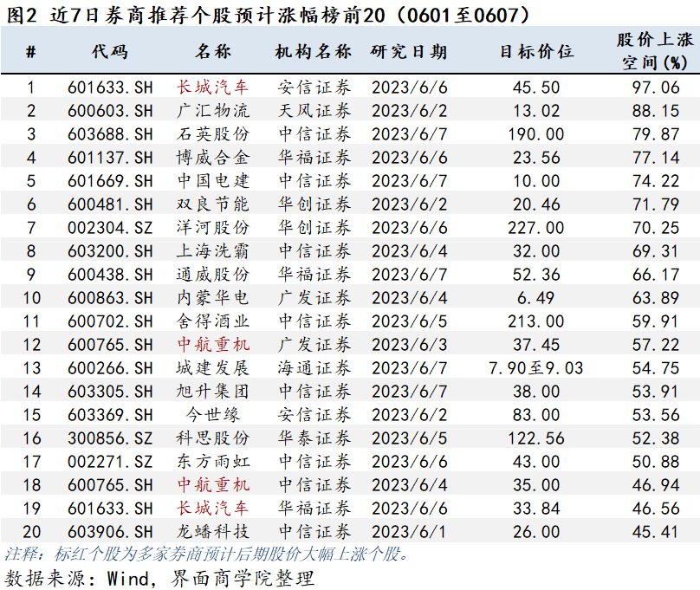The height and width of the screenshot is (590, 700).
Task: Select the stock name 内蒙华电
Action: 213,298
